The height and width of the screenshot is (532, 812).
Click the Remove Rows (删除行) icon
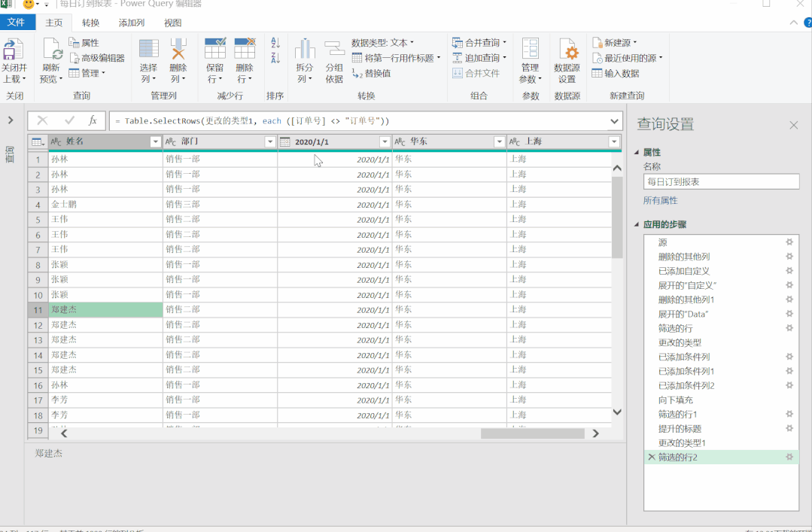tap(245, 47)
